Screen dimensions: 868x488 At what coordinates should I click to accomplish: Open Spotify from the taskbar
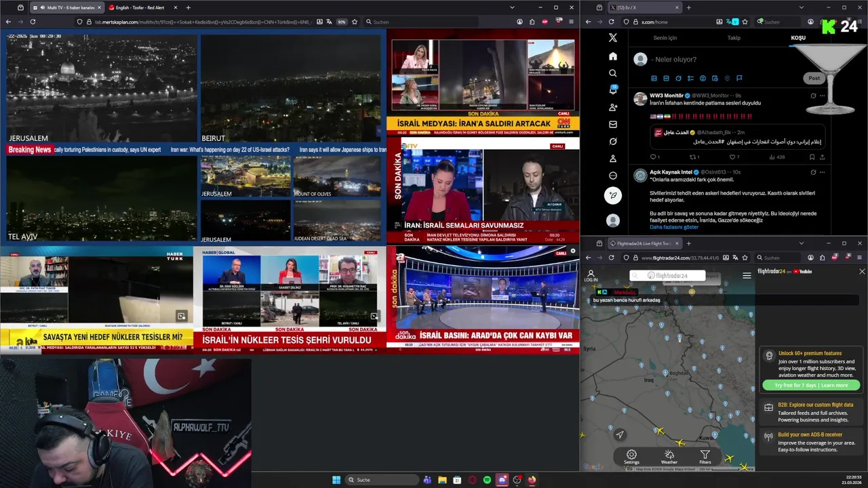click(x=487, y=480)
